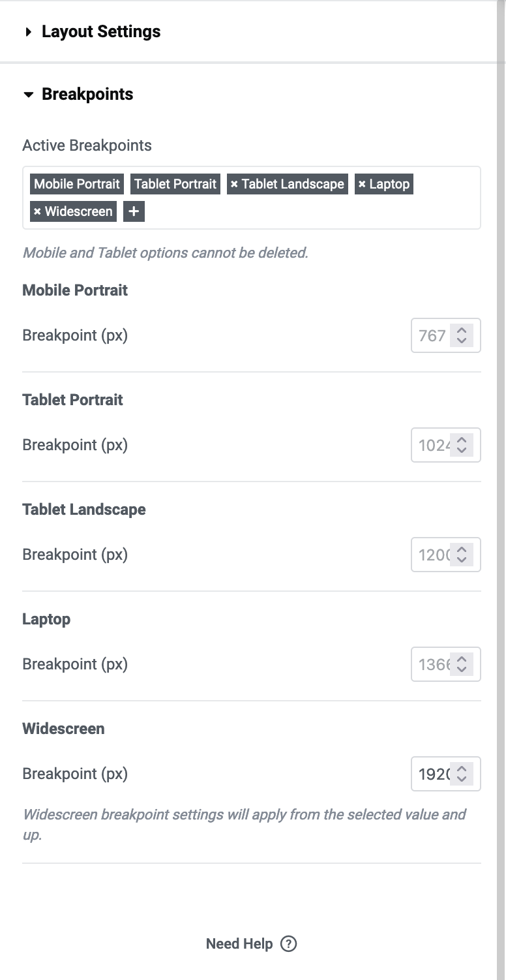Increase the Widescreen breakpoint value

[462, 769]
